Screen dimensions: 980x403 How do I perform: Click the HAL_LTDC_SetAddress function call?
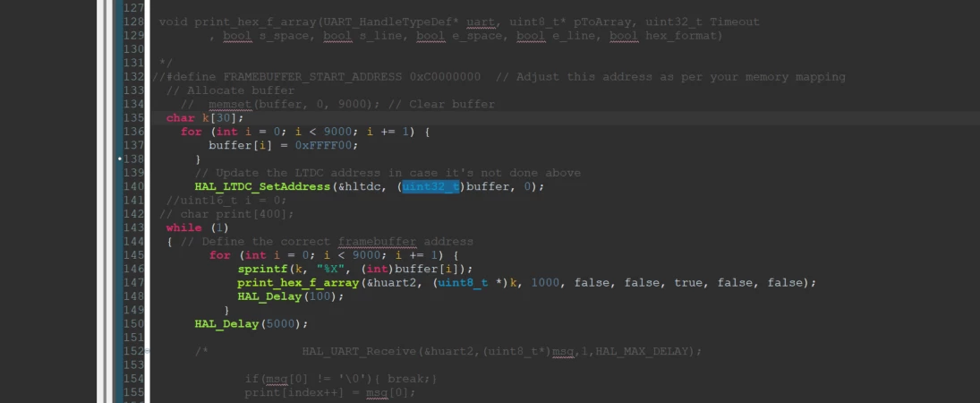tap(262, 186)
